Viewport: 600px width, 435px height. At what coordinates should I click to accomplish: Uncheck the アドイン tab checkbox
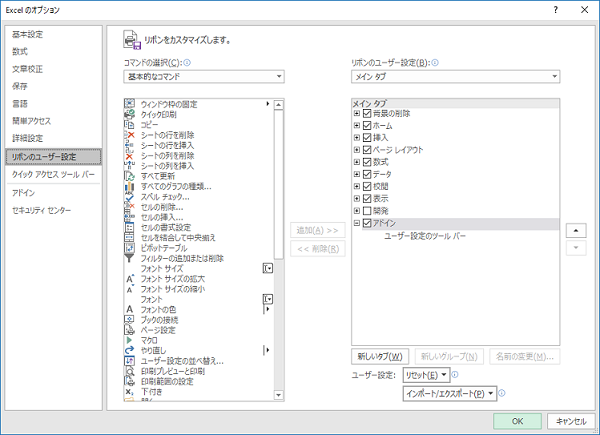[x=367, y=223]
